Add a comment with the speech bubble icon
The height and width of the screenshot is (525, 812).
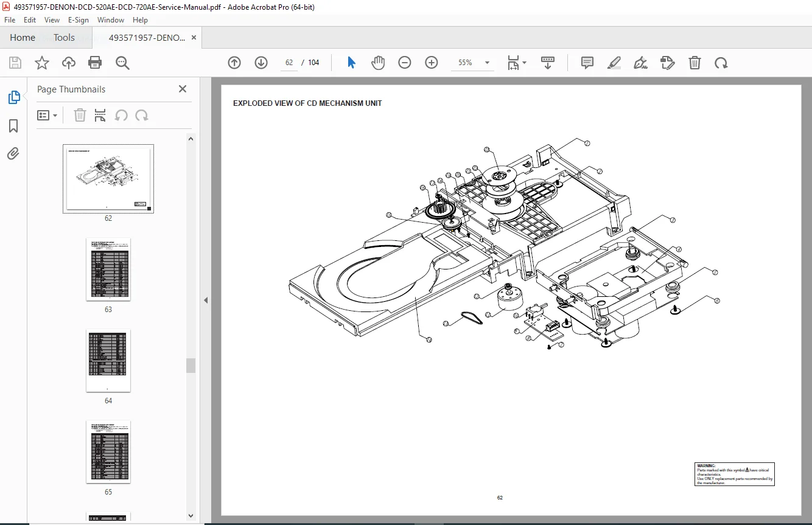587,63
